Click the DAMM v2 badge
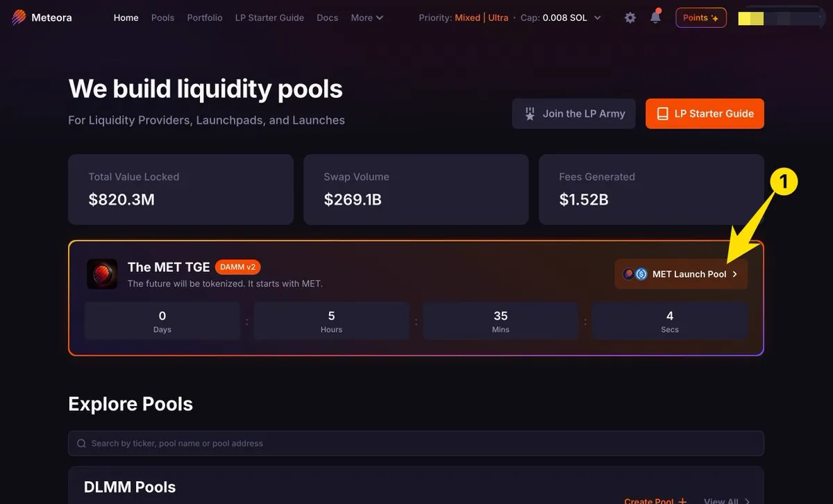Image resolution: width=833 pixels, height=504 pixels. click(238, 267)
